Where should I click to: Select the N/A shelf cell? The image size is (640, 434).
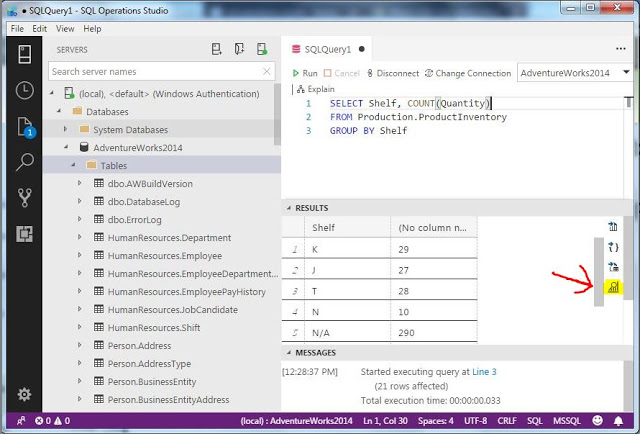347,332
